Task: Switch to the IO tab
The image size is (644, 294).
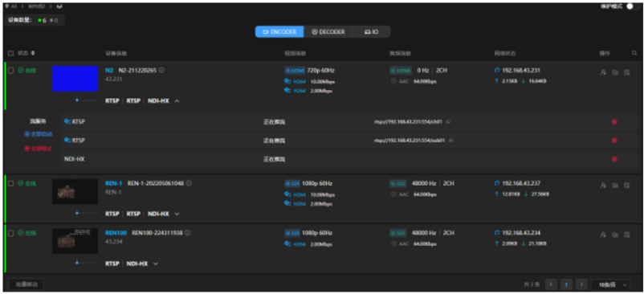Action: (x=371, y=31)
